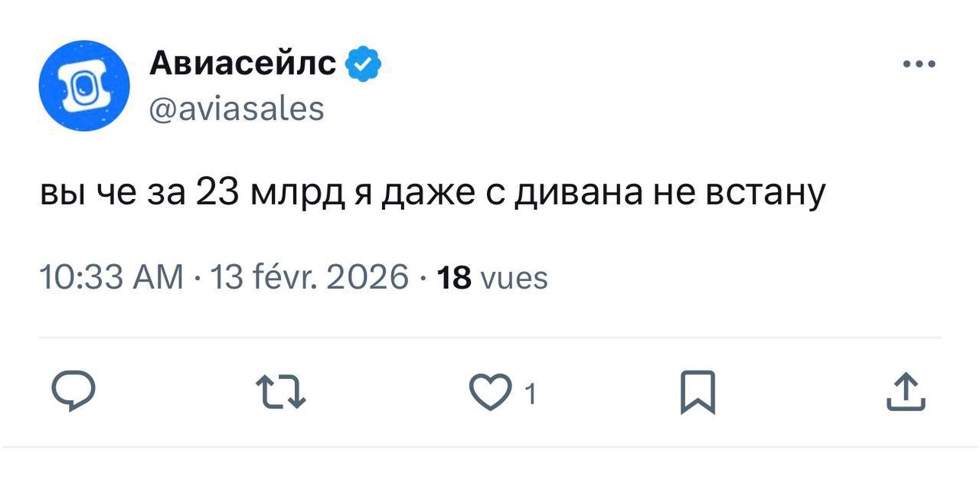The height and width of the screenshot is (480, 980).
Task: Click the like count number 1
Action: [530, 390]
